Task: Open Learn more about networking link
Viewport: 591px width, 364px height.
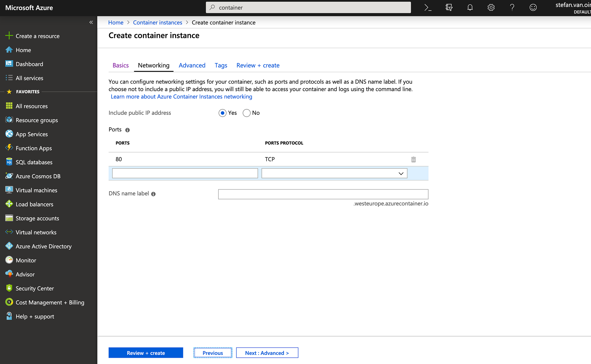Action: pos(181,97)
